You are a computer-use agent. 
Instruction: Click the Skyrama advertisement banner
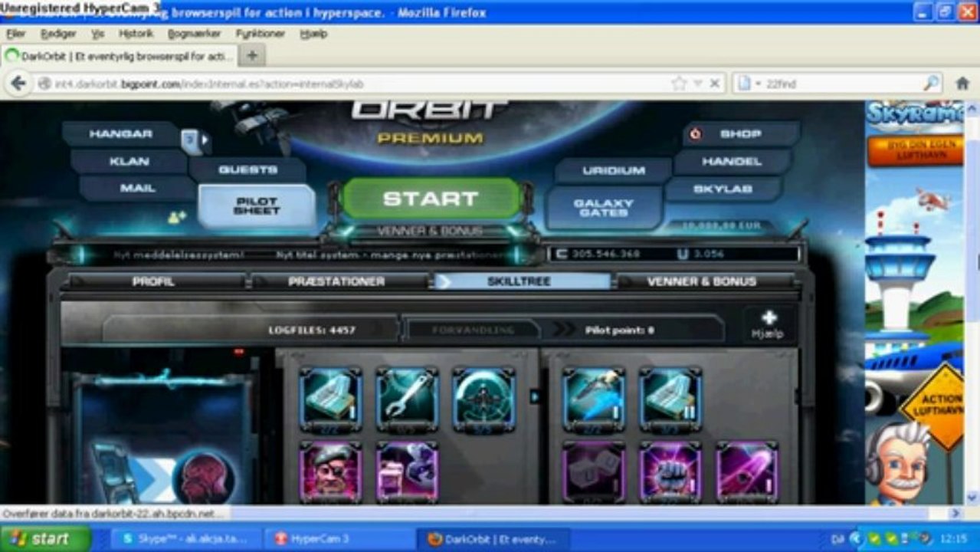(914, 303)
